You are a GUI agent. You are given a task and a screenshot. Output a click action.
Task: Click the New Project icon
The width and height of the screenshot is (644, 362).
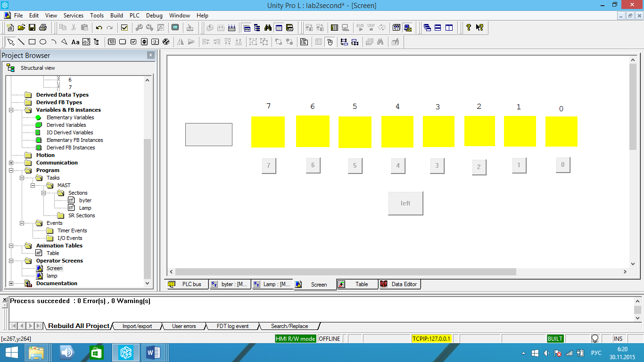pyautogui.click(x=10, y=27)
